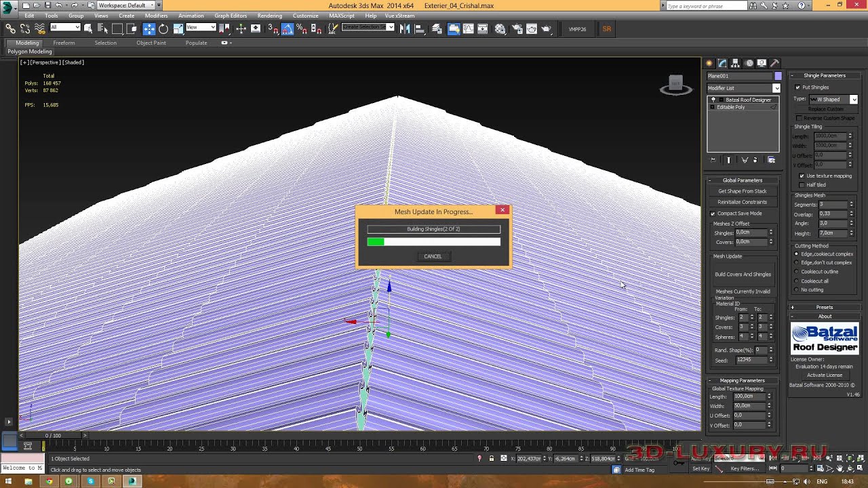Open the Workspace: Default dropdown
868x488 pixels.
click(125, 5)
